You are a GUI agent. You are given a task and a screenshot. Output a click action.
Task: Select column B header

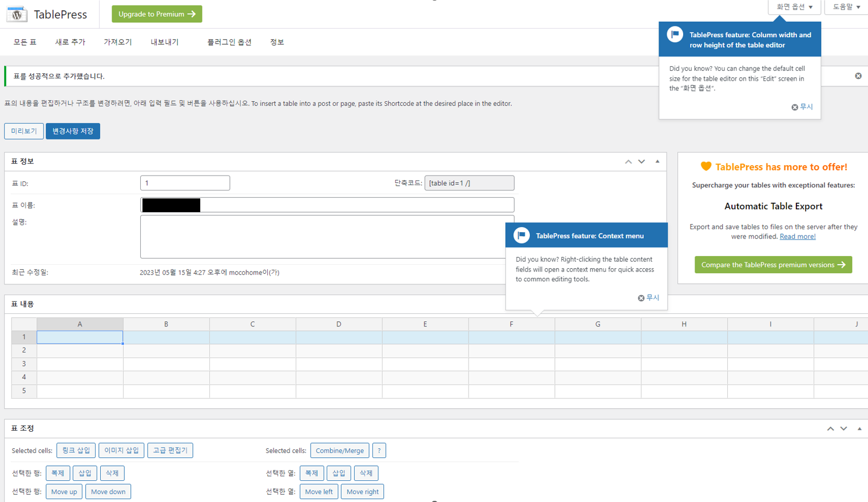click(x=167, y=324)
